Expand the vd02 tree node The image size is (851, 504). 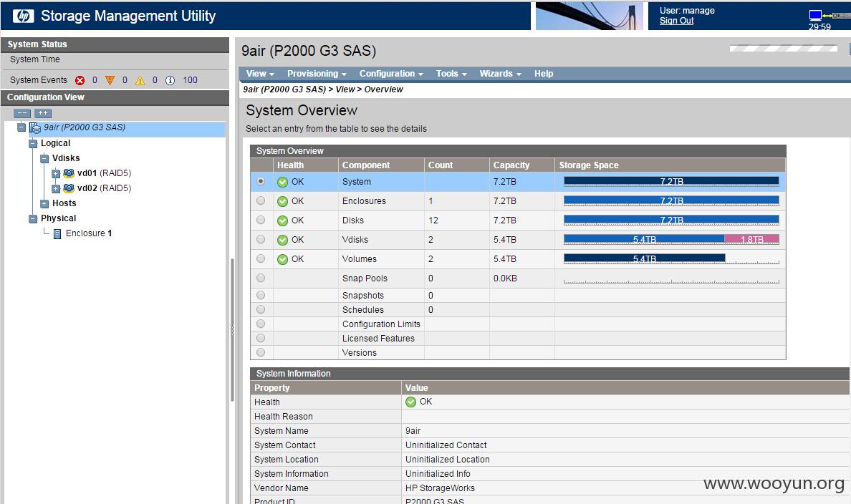coord(56,189)
